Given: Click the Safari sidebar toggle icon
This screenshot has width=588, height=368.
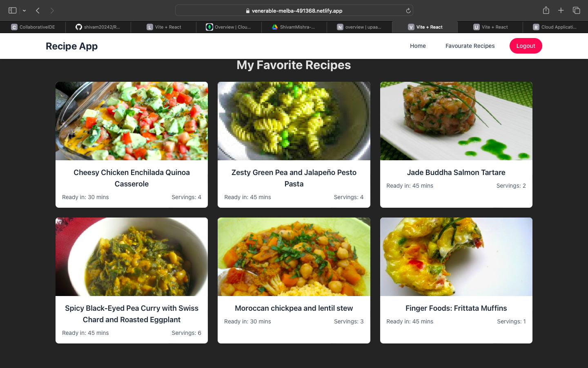Looking at the screenshot, I should pos(12,11).
